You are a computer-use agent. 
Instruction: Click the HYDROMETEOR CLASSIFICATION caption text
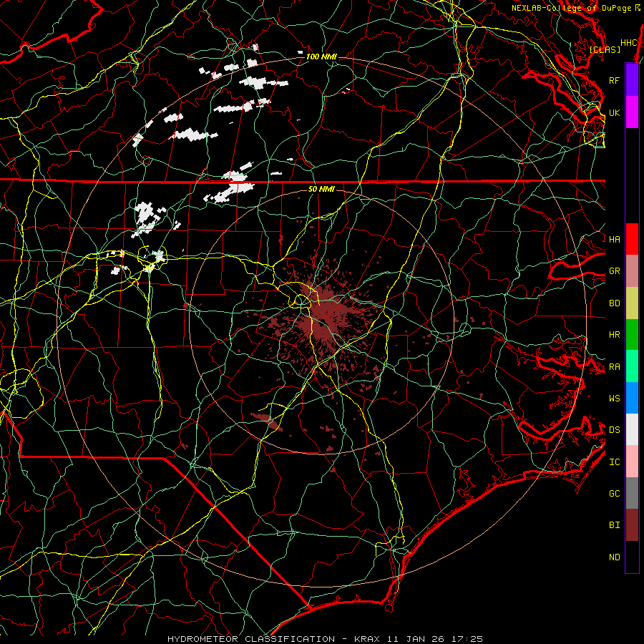[251, 639]
